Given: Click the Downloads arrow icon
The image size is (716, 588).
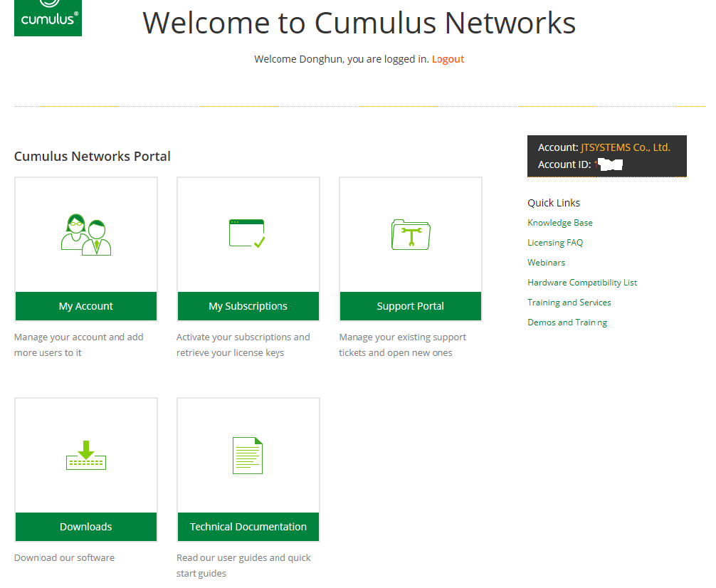Looking at the screenshot, I should (86, 455).
